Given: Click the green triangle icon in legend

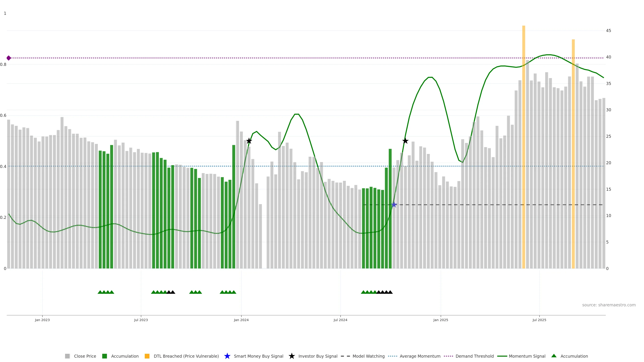Looking at the screenshot, I should (x=554, y=356).
